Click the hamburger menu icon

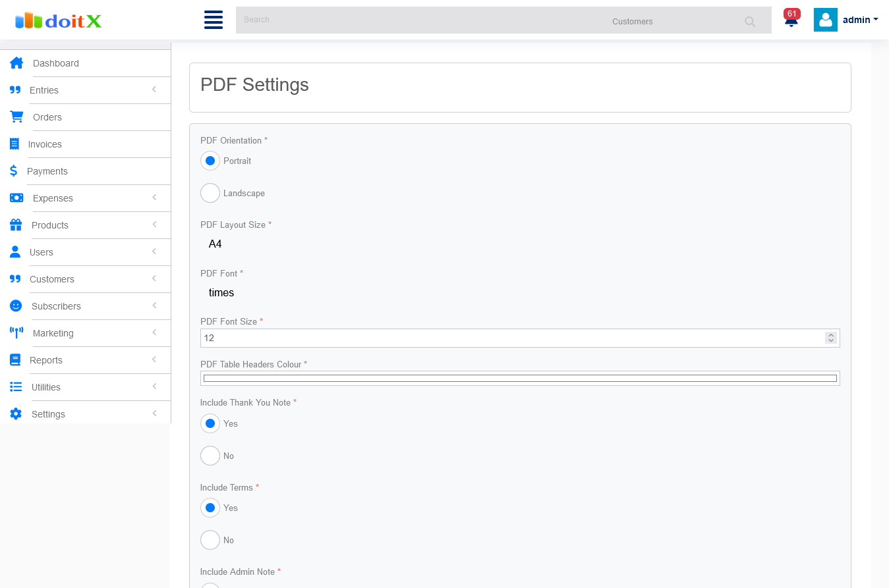(214, 20)
